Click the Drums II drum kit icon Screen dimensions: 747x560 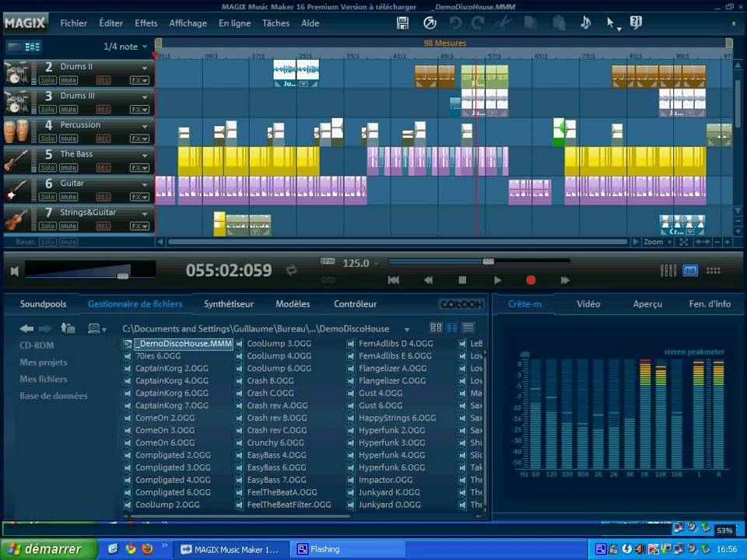pyautogui.click(x=16, y=73)
